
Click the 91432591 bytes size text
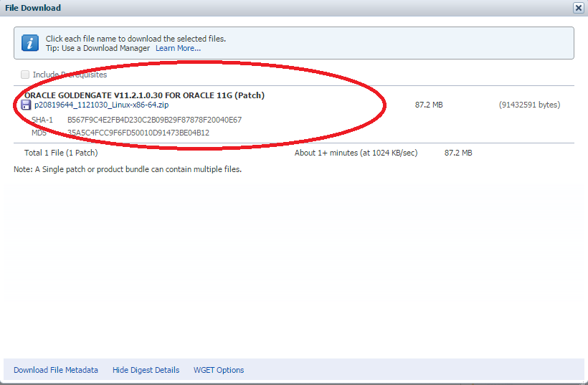click(529, 105)
